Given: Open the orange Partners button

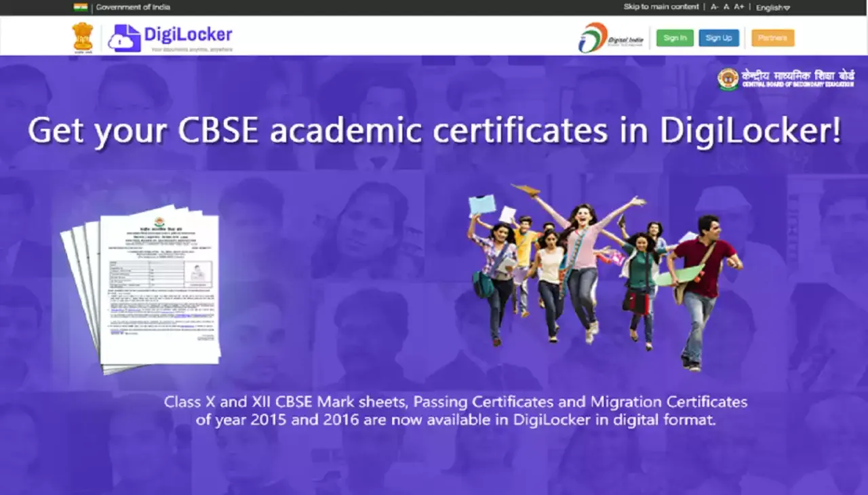Looking at the screenshot, I should [772, 38].
